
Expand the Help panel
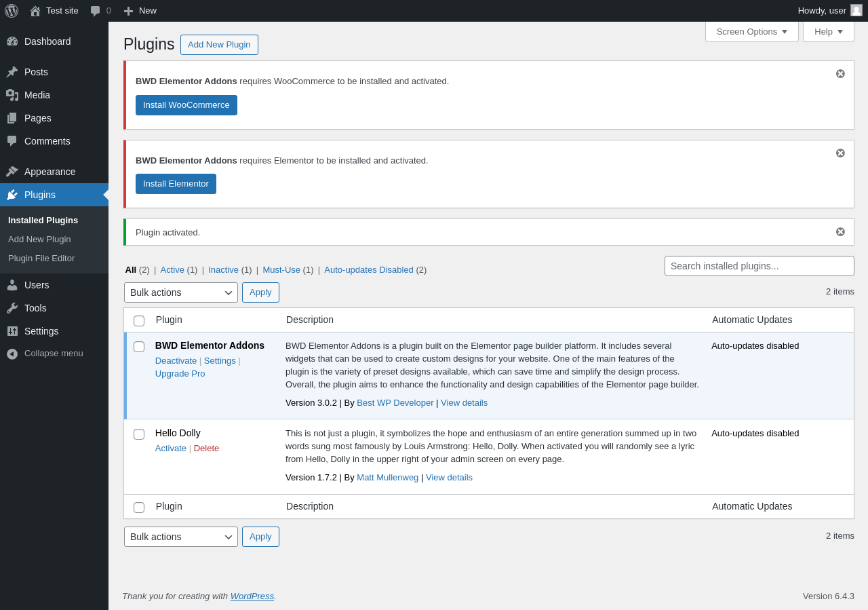click(828, 32)
